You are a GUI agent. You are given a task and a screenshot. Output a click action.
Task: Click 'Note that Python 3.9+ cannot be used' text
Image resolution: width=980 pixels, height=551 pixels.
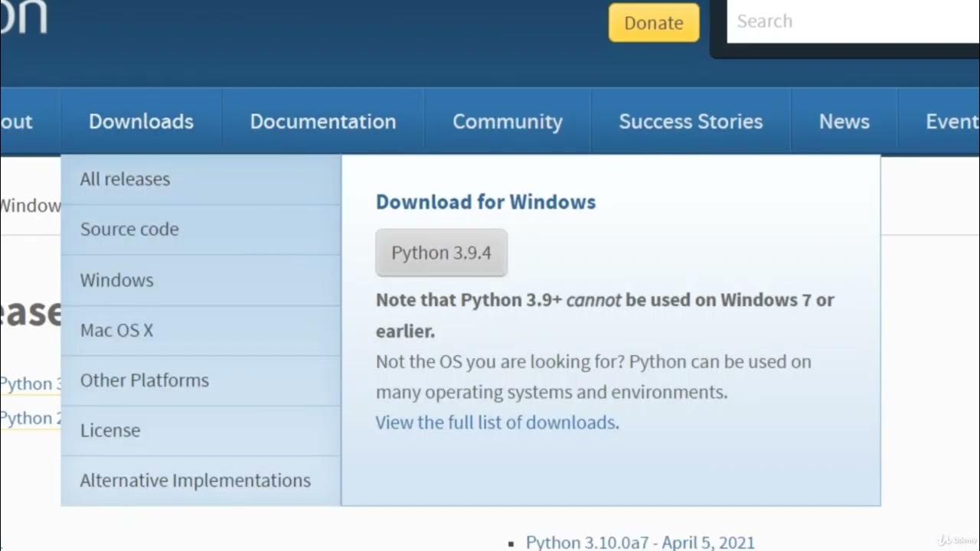[605, 315]
